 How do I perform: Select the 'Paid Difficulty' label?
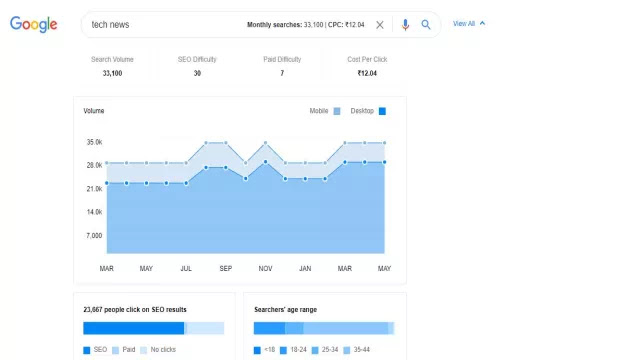[x=282, y=60]
